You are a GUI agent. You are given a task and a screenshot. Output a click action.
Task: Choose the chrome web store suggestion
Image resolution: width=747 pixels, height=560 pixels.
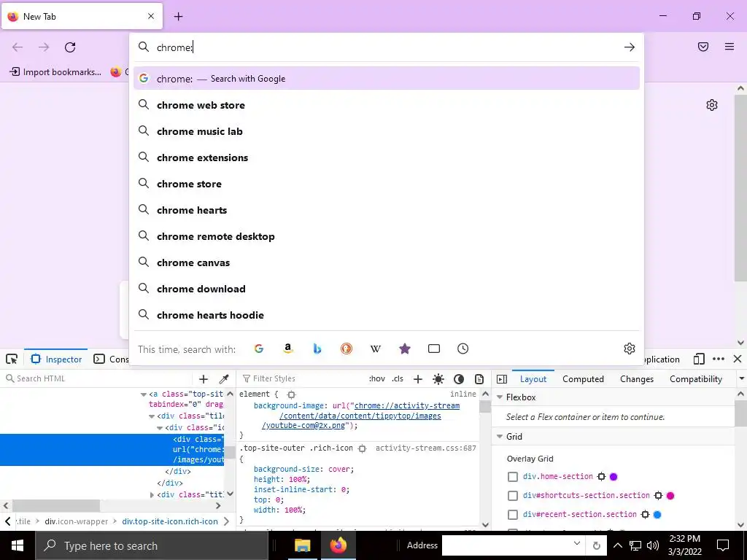(x=387, y=105)
